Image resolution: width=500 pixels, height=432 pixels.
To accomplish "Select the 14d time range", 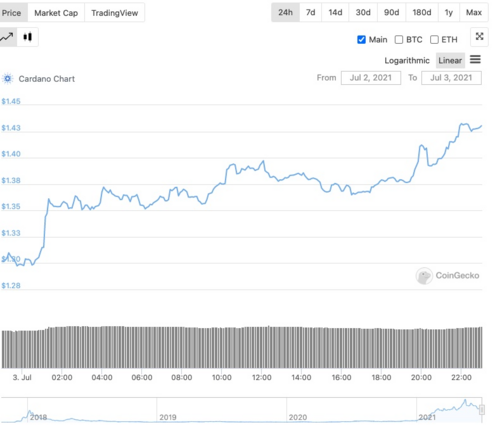I will (335, 12).
